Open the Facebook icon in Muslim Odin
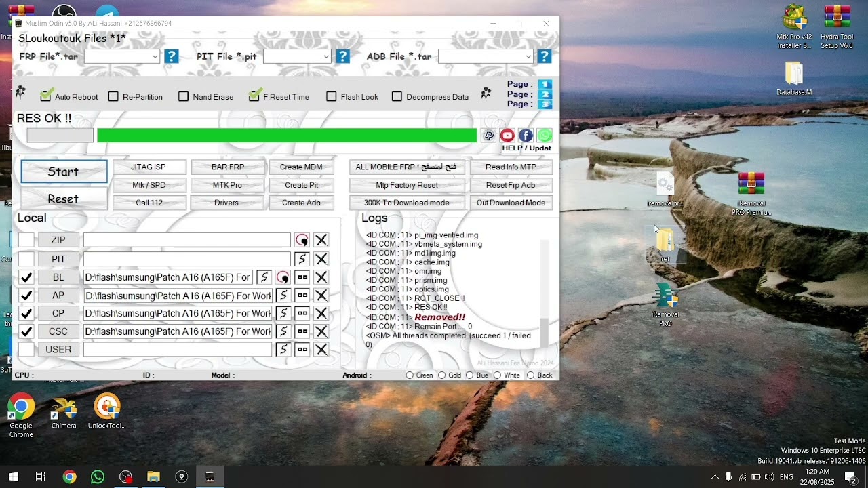 coord(526,136)
